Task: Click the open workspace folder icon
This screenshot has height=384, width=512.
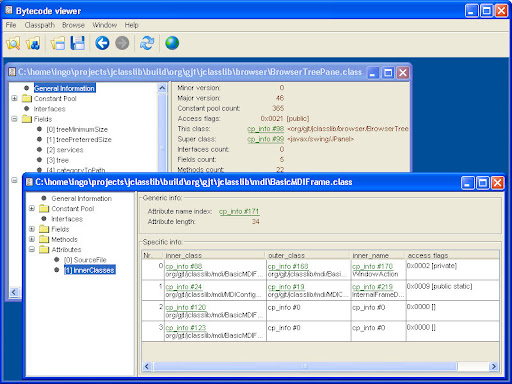Action: 58,43
